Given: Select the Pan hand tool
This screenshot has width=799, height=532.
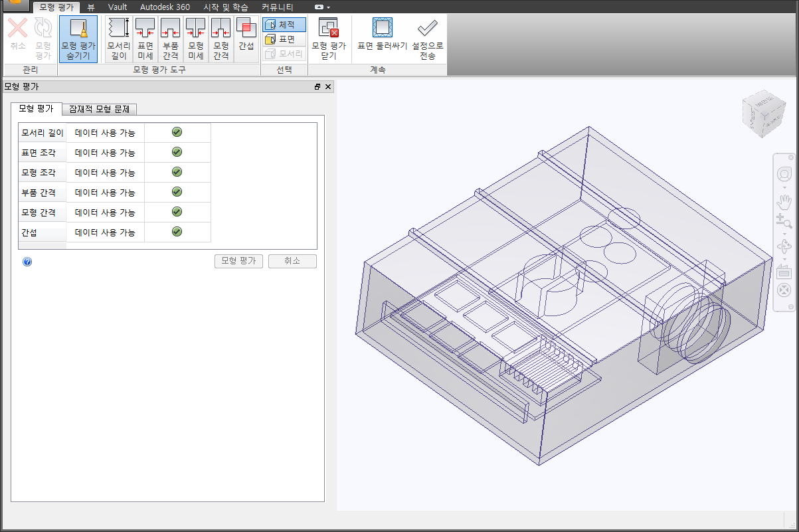Looking at the screenshot, I should pyautogui.click(x=784, y=201).
